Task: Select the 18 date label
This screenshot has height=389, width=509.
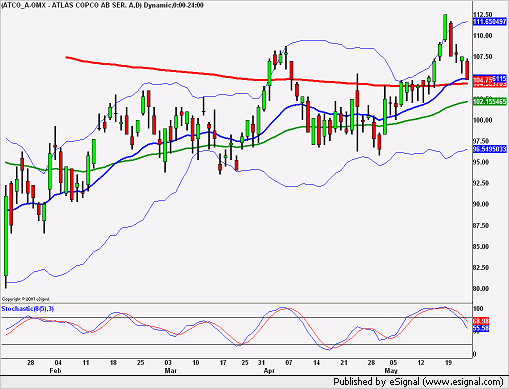Action: coord(113,363)
